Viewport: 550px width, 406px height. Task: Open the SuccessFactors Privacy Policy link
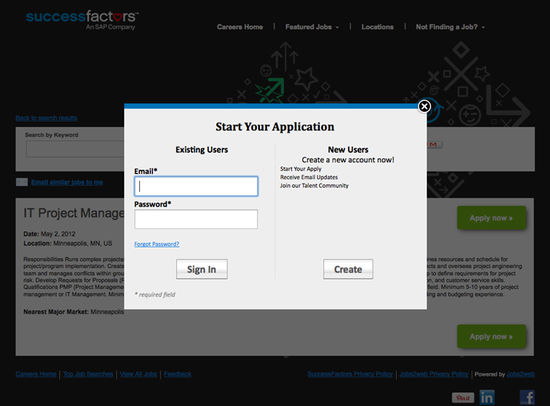point(350,374)
